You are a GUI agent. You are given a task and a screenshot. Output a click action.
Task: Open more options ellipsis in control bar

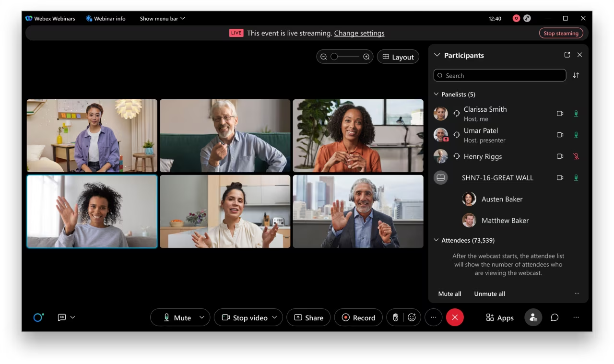434,317
